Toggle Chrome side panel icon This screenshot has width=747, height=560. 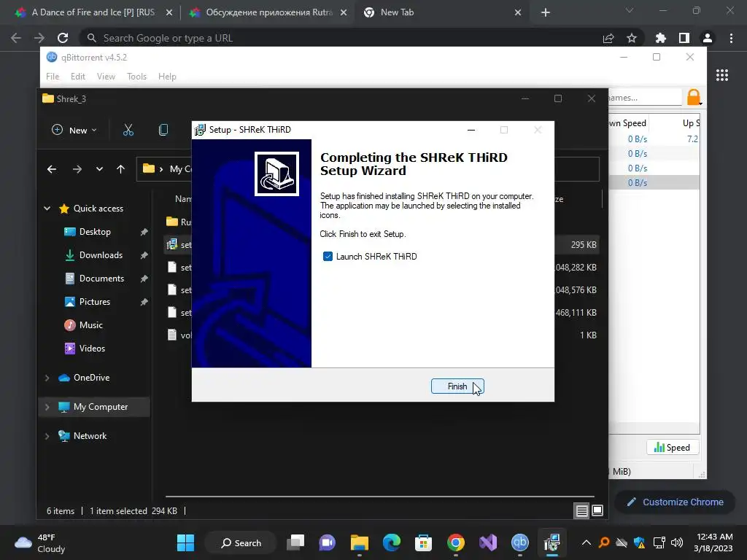pyautogui.click(x=684, y=38)
